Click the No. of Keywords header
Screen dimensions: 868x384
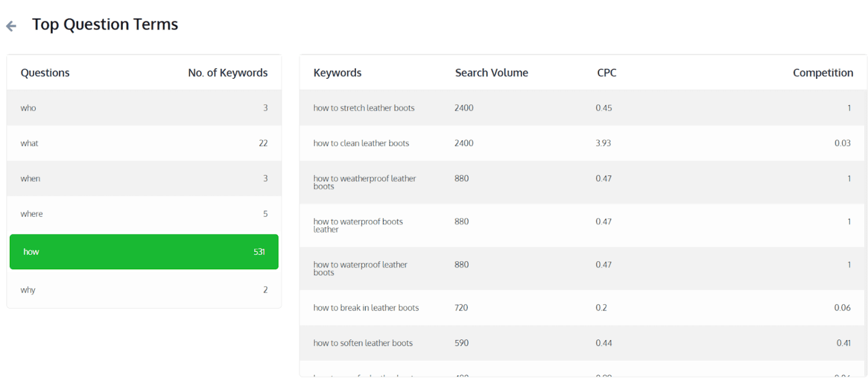pos(227,73)
